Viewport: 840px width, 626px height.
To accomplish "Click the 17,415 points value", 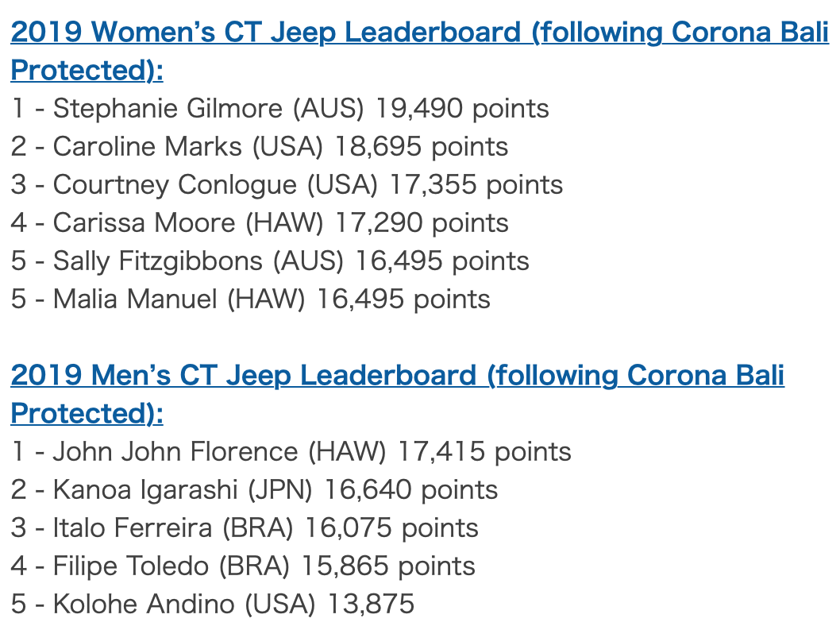I will [484, 452].
